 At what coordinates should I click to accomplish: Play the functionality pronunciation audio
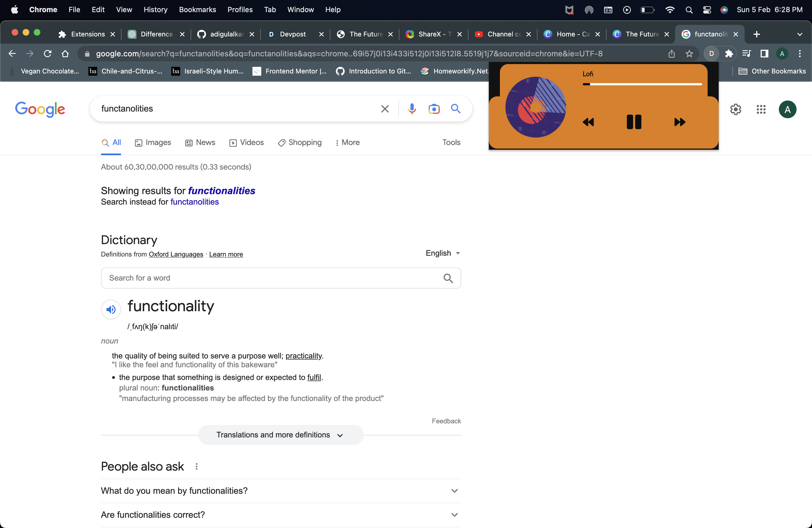(111, 309)
